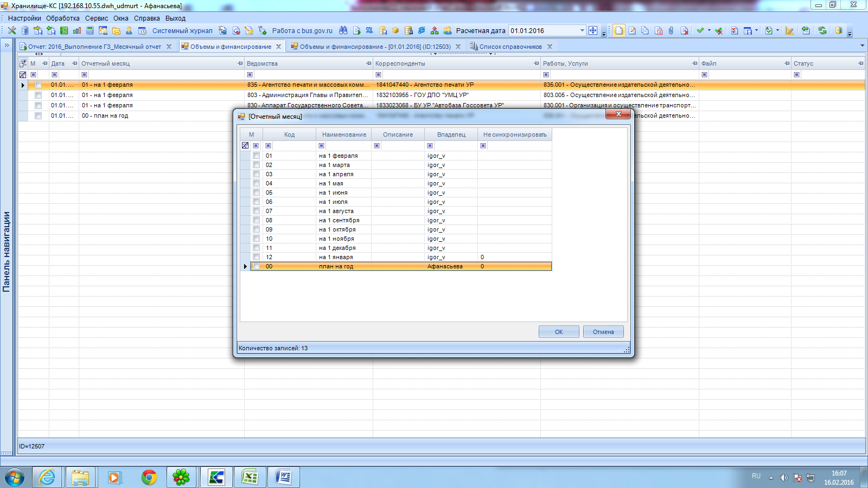Click the Отмена button in dialog
868x488 pixels.
click(x=603, y=332)
